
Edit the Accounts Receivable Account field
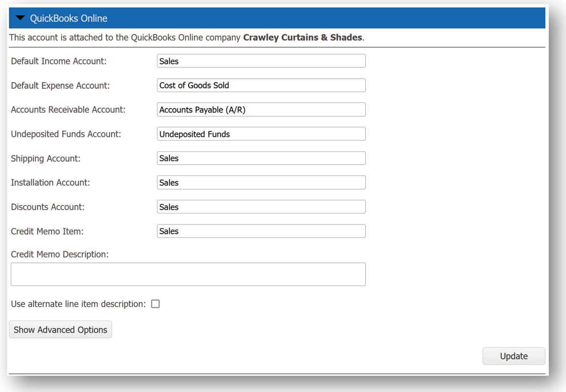click(261, 110)
